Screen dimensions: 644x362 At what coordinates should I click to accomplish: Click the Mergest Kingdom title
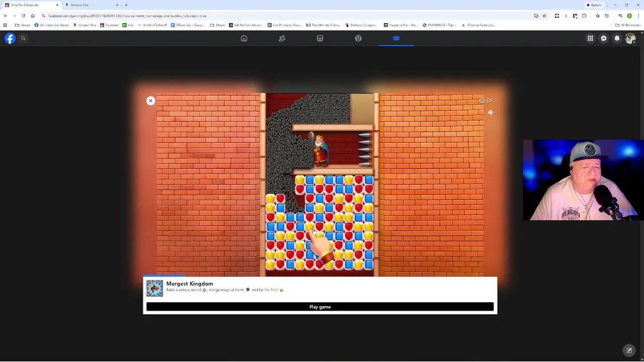point(190,284)
